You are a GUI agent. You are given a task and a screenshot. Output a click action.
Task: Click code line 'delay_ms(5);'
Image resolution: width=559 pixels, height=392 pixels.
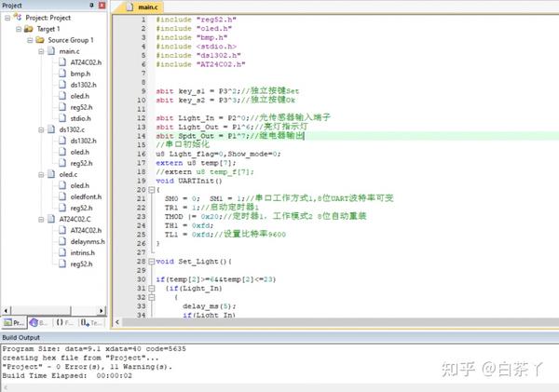tap(210, 306)
